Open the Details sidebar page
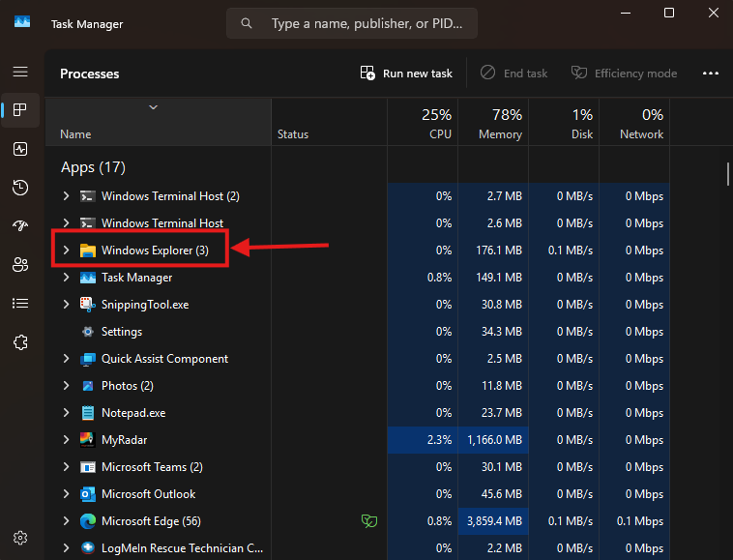 20,304
